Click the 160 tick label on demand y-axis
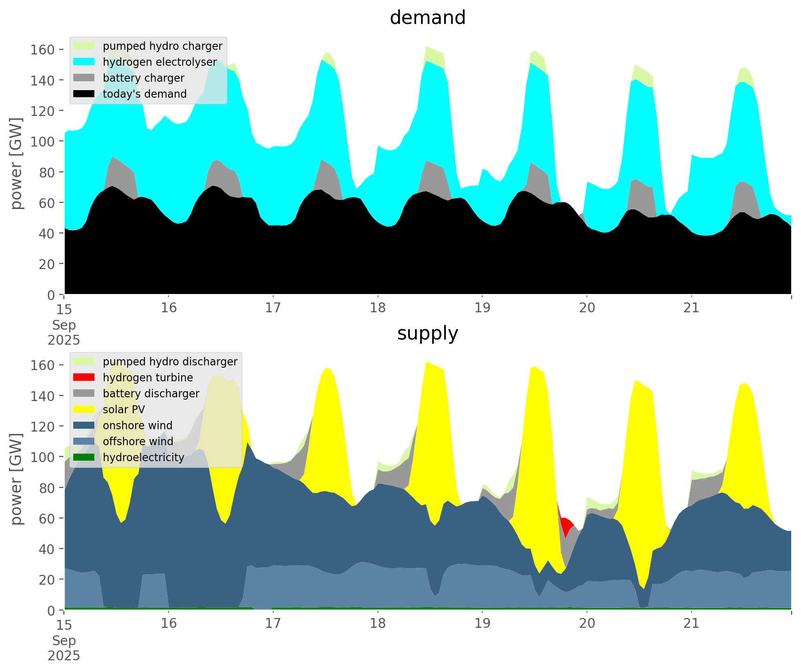This screenshot has width=801, height=672. tap(42, 50)
